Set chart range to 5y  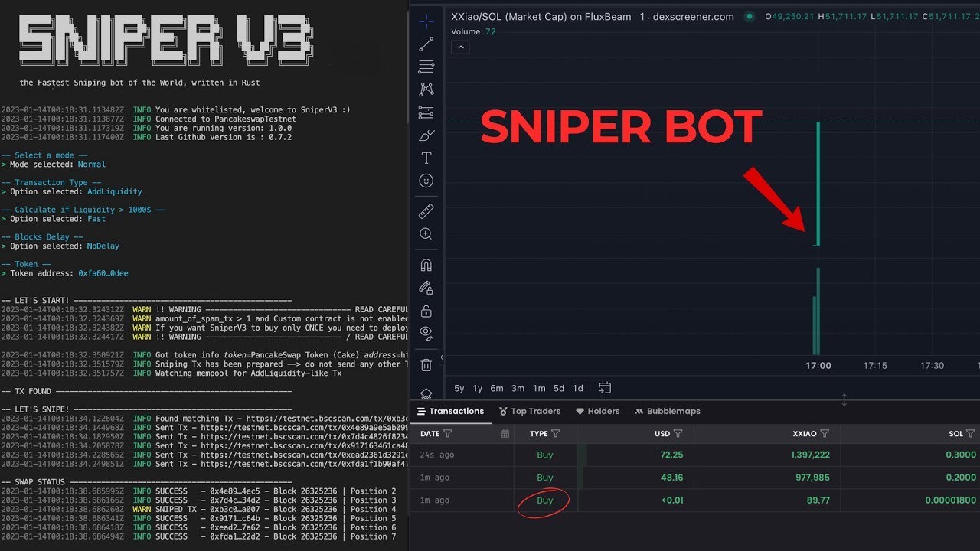[x=459, y=388]
